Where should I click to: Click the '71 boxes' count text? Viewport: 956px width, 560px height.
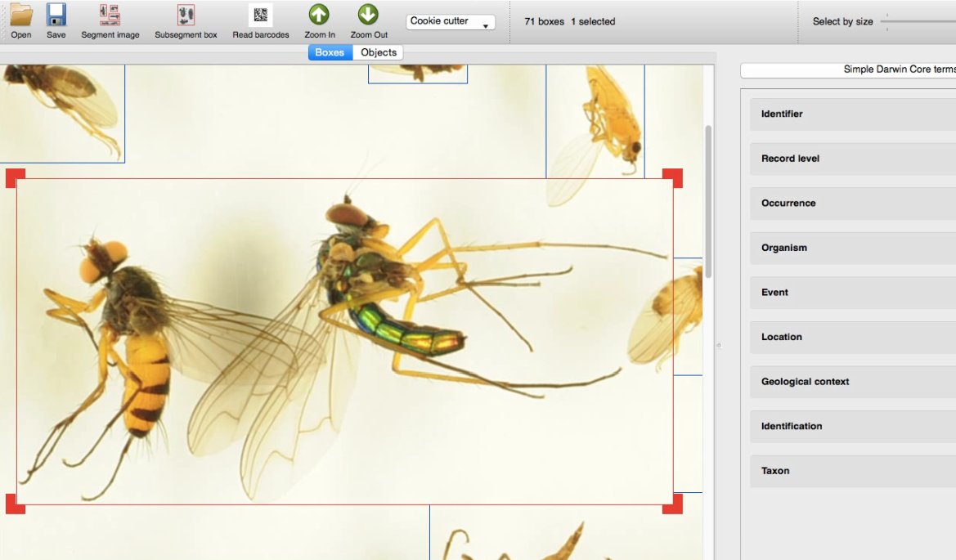[544, 21]
